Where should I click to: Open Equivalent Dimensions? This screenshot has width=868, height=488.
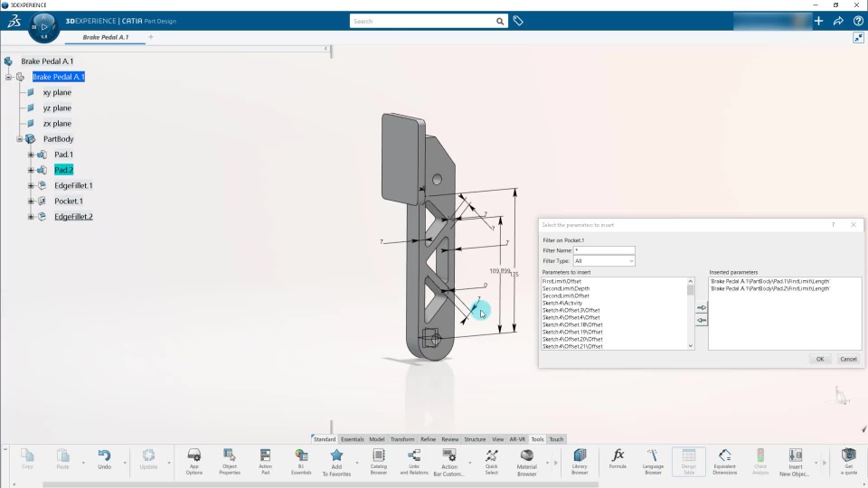pyautogui.click(x=724, y=461)
